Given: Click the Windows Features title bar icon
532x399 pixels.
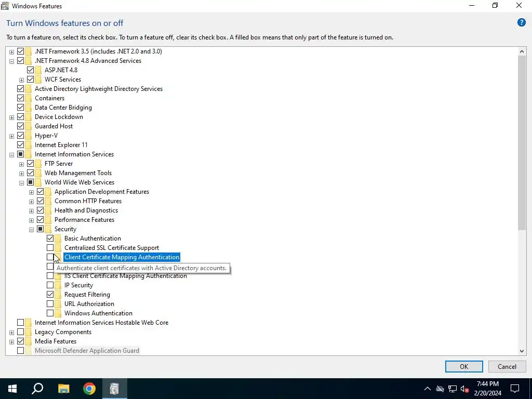Looking at the screenshot, I should click(5, 6).
